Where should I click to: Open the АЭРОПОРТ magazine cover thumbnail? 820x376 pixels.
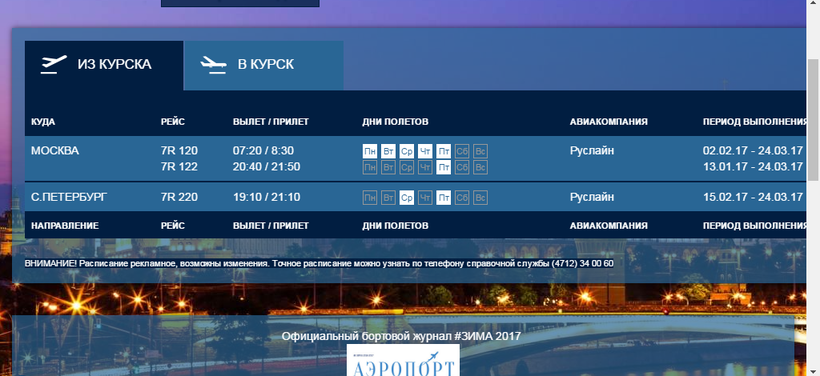coord(403,360)
